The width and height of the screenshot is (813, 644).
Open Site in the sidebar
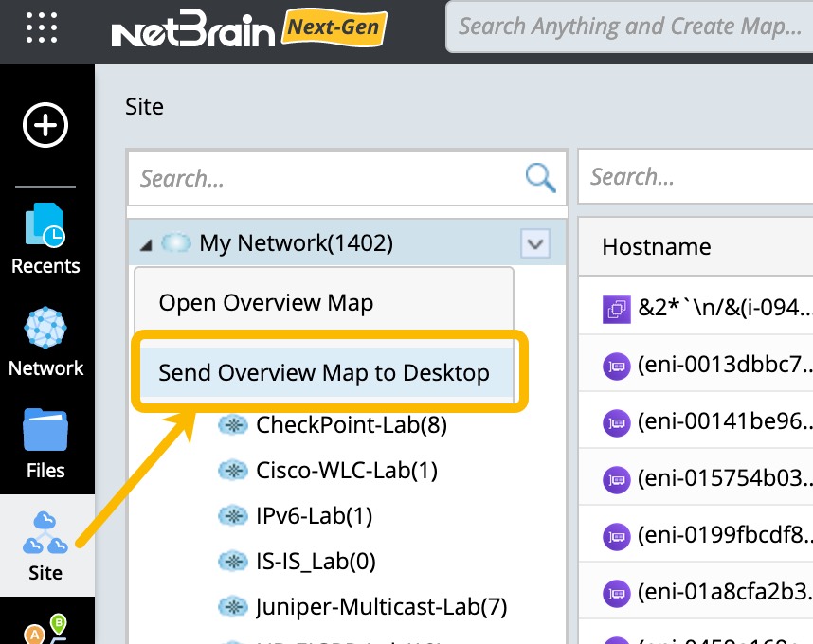click(45, 546)
